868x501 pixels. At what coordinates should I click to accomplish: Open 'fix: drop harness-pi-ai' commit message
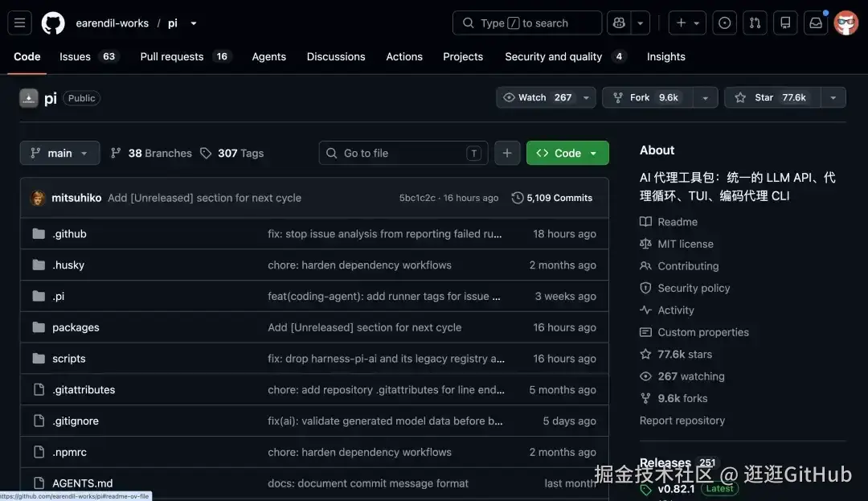pyautogui.click(x=387, y=358)
